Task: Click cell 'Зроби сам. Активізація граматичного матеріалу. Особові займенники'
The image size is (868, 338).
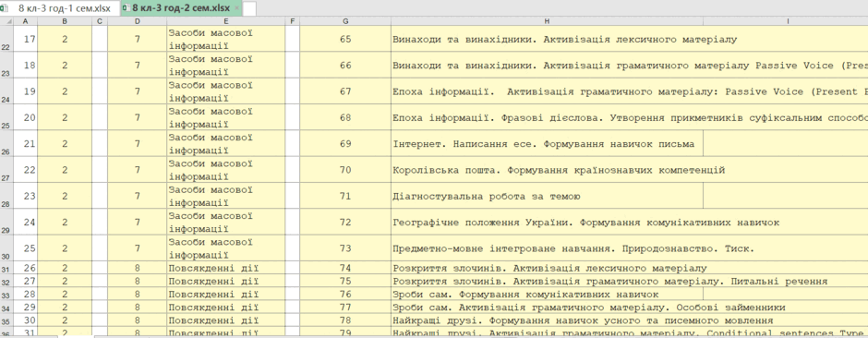Action: pyautogui.click(x=547, y=307)
